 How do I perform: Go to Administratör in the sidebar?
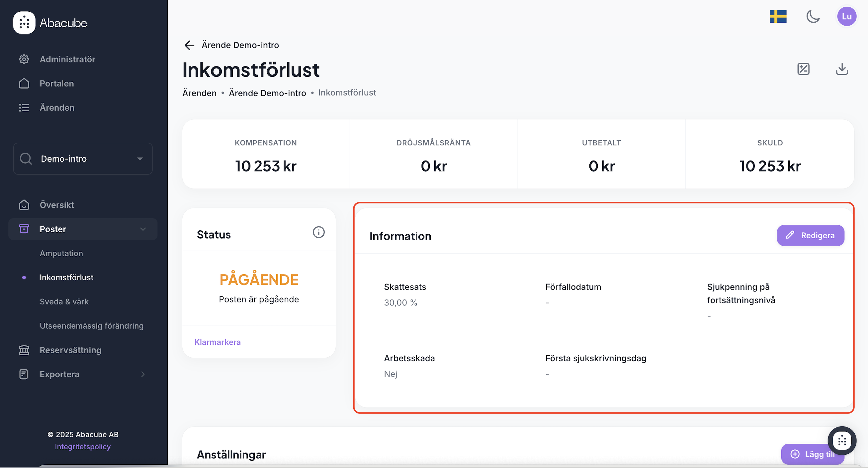[x=67, y=59]
